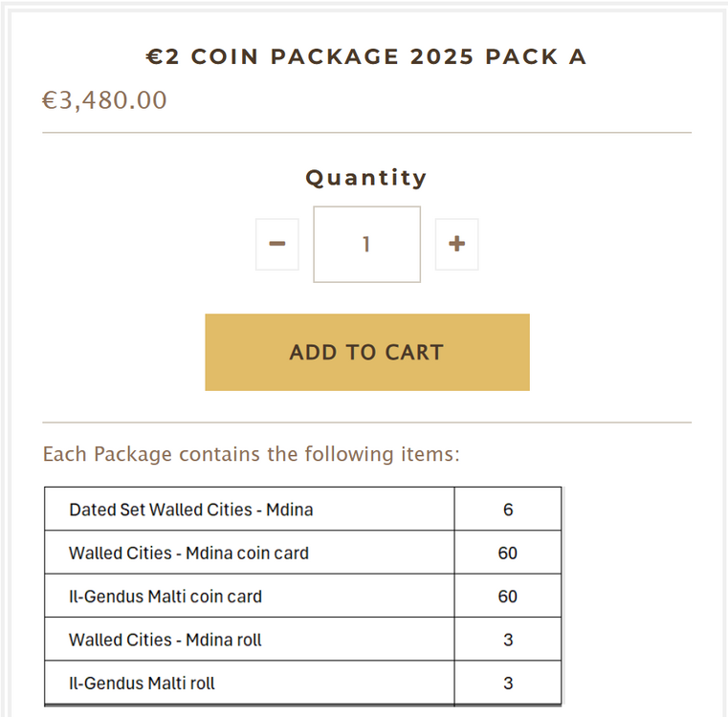This screenshot has width=728, height=717.
Task: Select the Walled Cities - Mdina coin card cell
Action: pyautogui.click(x=189, y=553)
